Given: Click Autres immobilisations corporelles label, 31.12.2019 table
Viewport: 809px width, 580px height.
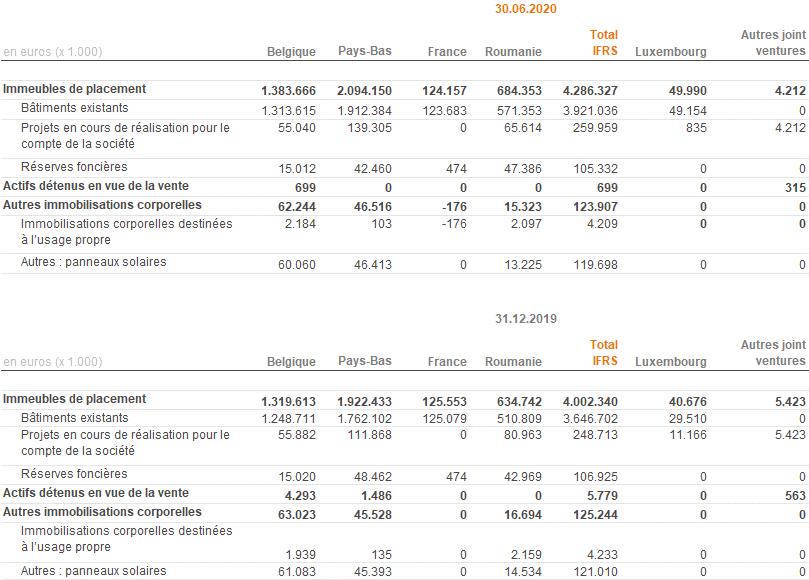Looking at the screenshot, I should [102, 512].
